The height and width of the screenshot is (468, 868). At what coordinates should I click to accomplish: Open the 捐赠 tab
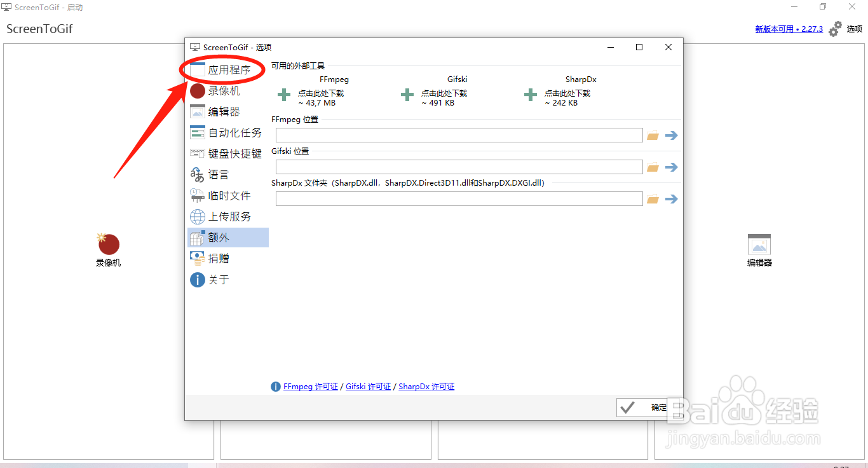(x=227, y=259)
